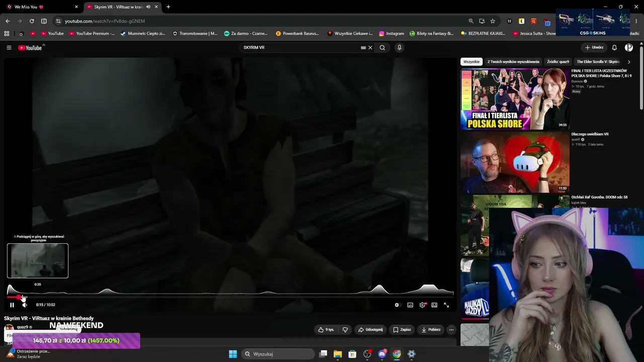
Task: Open 'Dlaczego uwielbiam VR' video thumbnail
Action: point(515,162)
